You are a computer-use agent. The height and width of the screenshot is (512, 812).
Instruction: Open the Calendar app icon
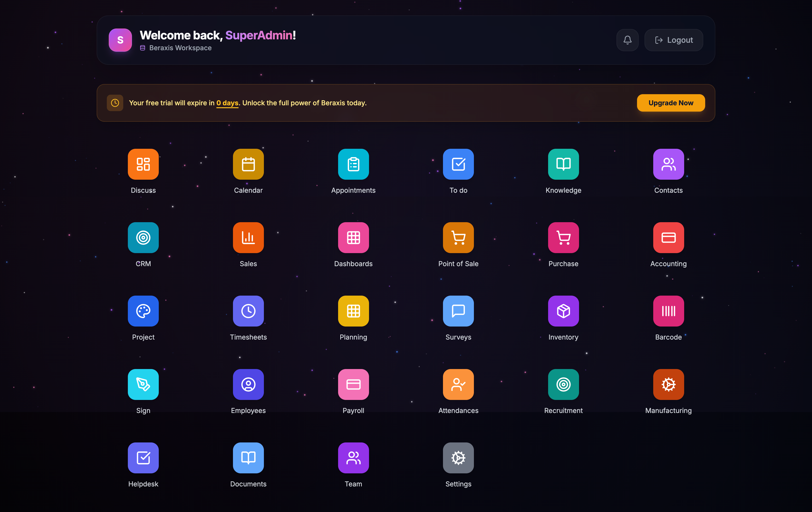248,164
